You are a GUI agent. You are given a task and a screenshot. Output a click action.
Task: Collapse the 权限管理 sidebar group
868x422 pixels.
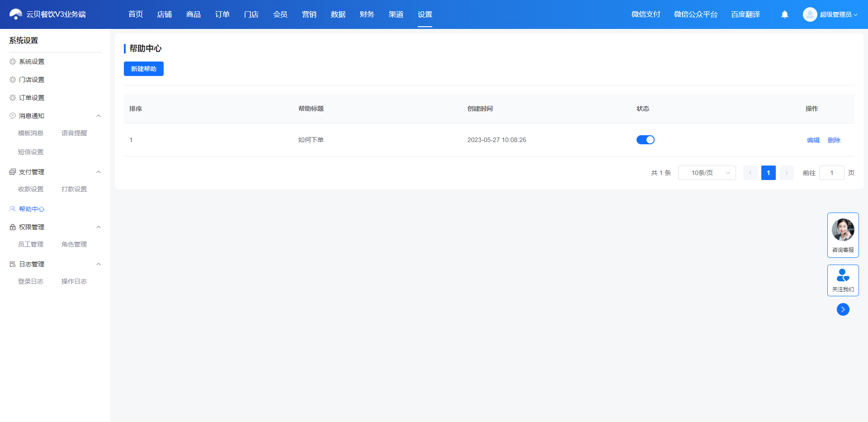tap(99, 227)
